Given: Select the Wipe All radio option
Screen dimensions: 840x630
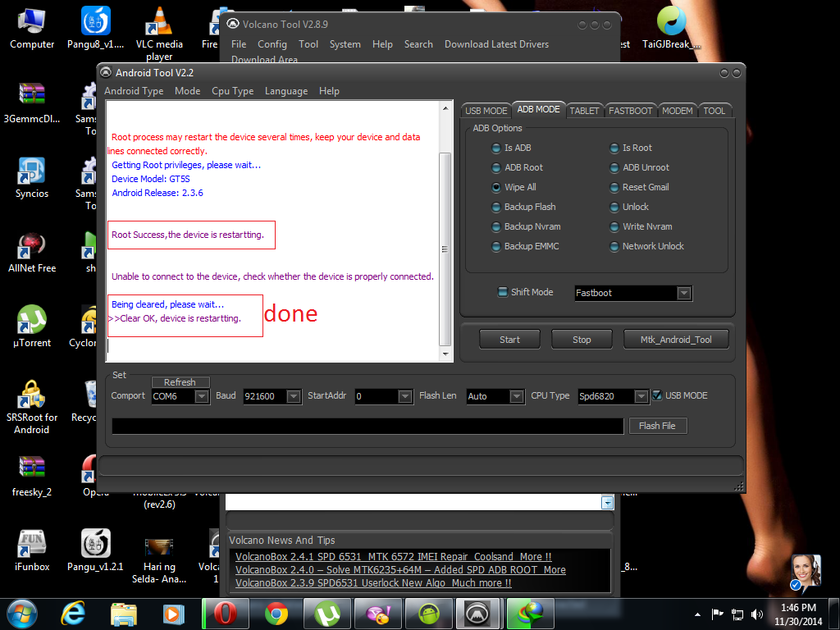Looking at the screenshot, I should 496,188.
